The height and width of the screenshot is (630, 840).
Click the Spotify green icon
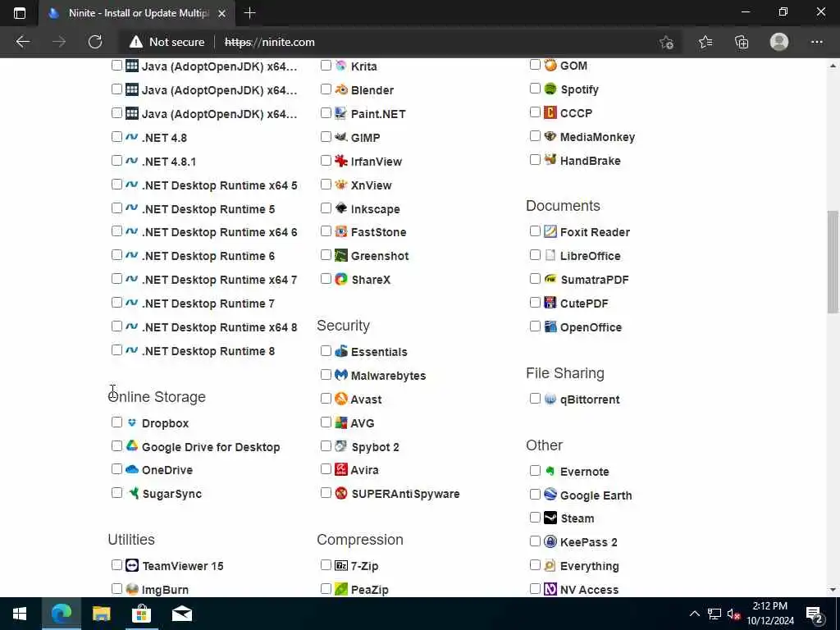[x=550, y=89]
